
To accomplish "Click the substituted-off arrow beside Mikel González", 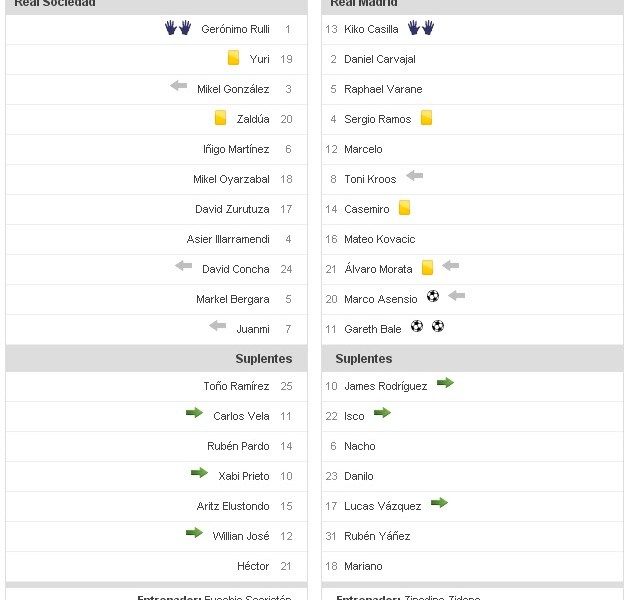I will pyautogui.click(x=179, y=87).
